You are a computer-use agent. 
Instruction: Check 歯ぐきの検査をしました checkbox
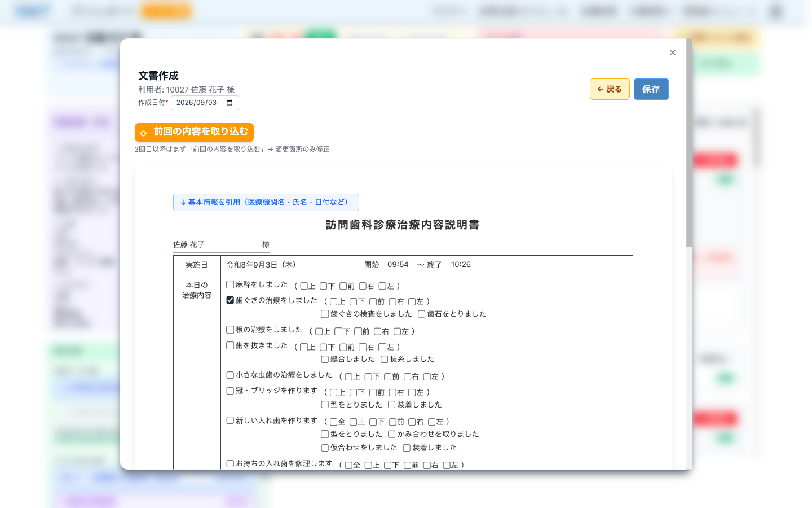[x=325, y=314]
